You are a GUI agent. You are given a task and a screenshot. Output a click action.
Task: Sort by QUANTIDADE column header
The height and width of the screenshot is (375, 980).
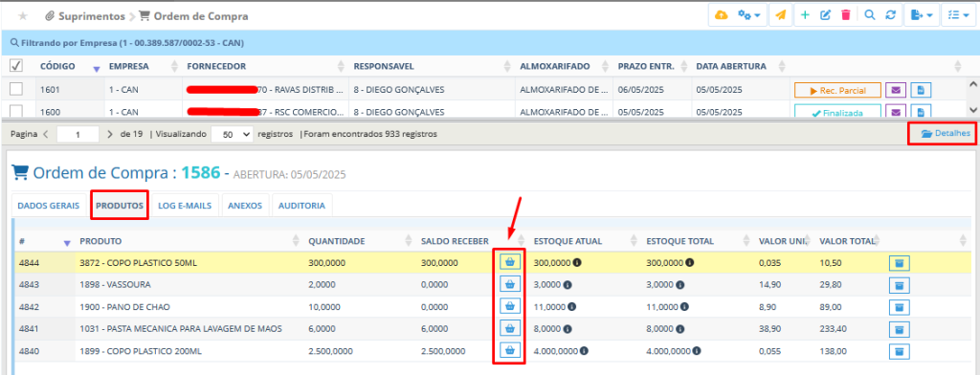click(x=337, y=241)
